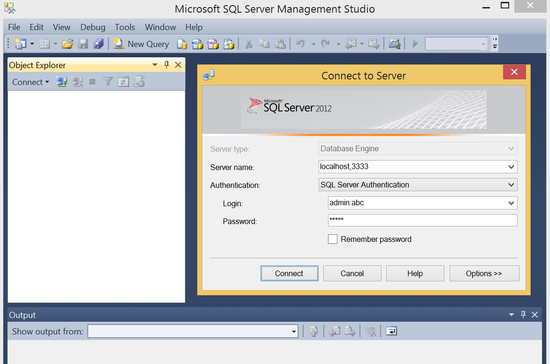
Task: Click the Start Debugging play icon
Action: [x=415, y=44]
